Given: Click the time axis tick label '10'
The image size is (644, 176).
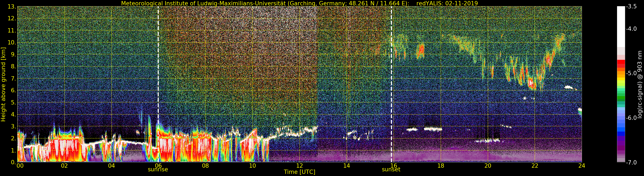Looking at the screenshot, I should (252, 166).
